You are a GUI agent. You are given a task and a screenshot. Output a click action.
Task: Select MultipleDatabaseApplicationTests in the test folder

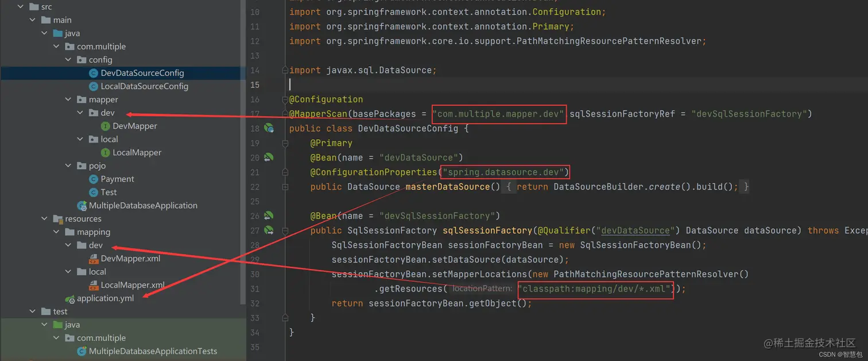point(153,351)
